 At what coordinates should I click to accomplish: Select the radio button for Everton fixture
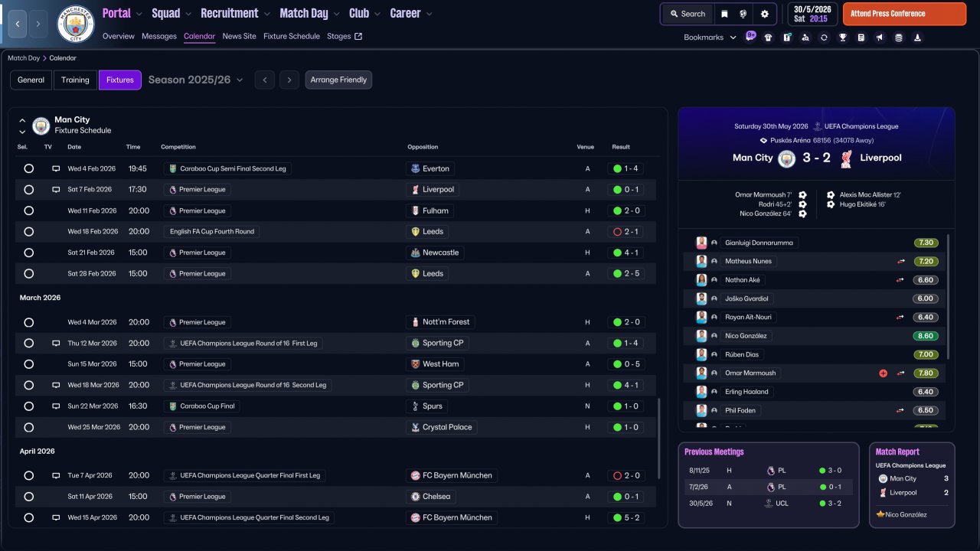(x=28, y=168)
